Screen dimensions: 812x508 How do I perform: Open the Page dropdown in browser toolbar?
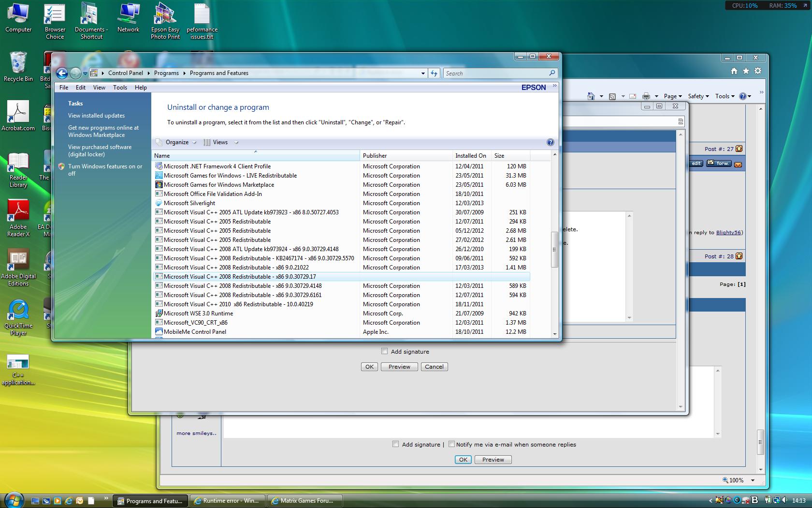click(x=673, y=96)
